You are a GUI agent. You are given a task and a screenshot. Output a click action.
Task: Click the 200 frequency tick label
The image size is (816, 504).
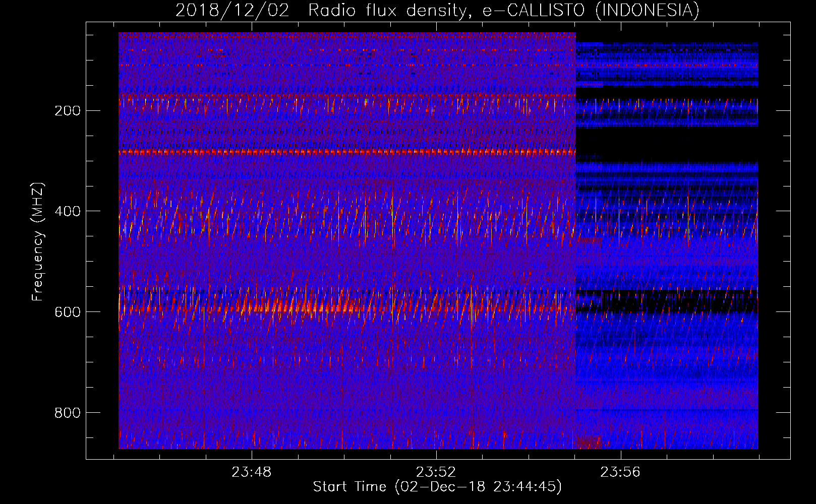tap(68, 111)
